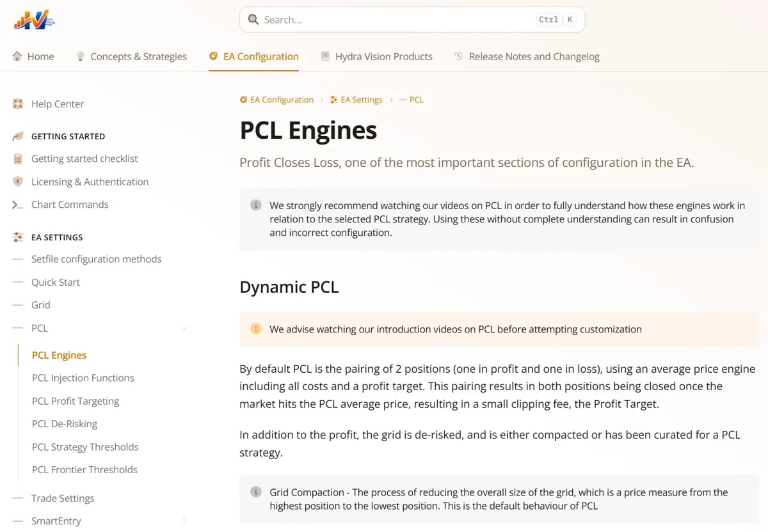This screenshot has height=532, width=768.
Task: Click the GETTING STARTED sidebar heading
Action: tap(68, 136)
